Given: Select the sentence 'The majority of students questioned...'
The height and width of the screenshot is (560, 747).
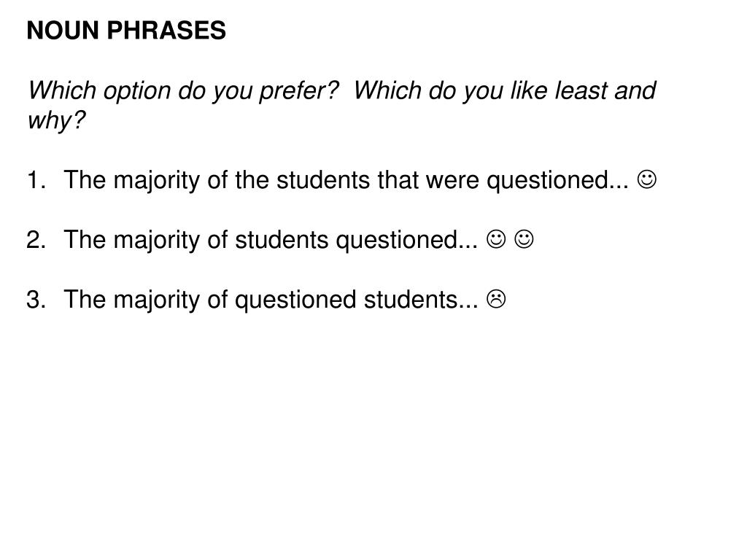Looking at the screenshot, I should point(270,240).
